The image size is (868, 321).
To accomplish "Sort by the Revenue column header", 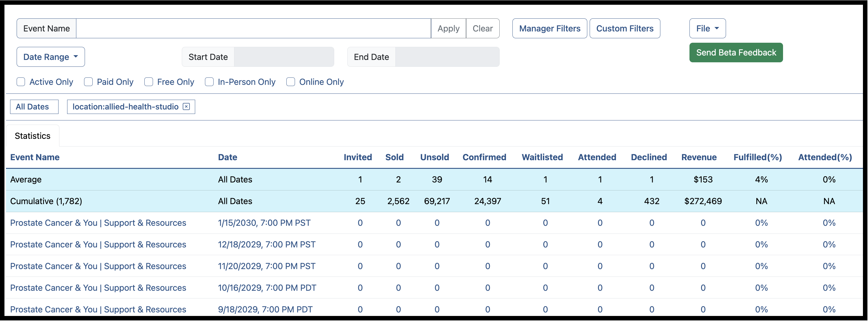I will pyautogui.click(x=699, y=157).
